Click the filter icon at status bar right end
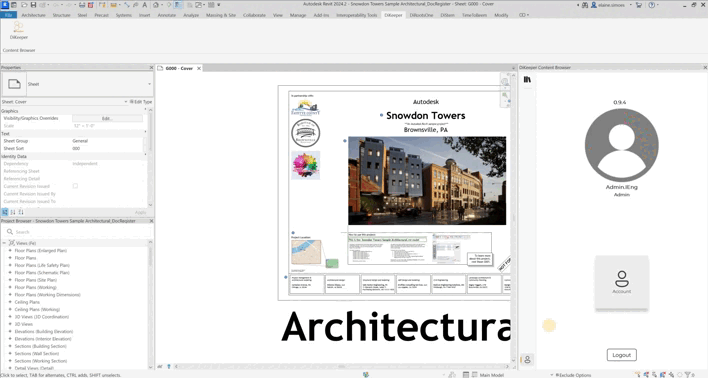Image resolution: width=708 pixels, height=378 pixels. (x=688, y=374)
